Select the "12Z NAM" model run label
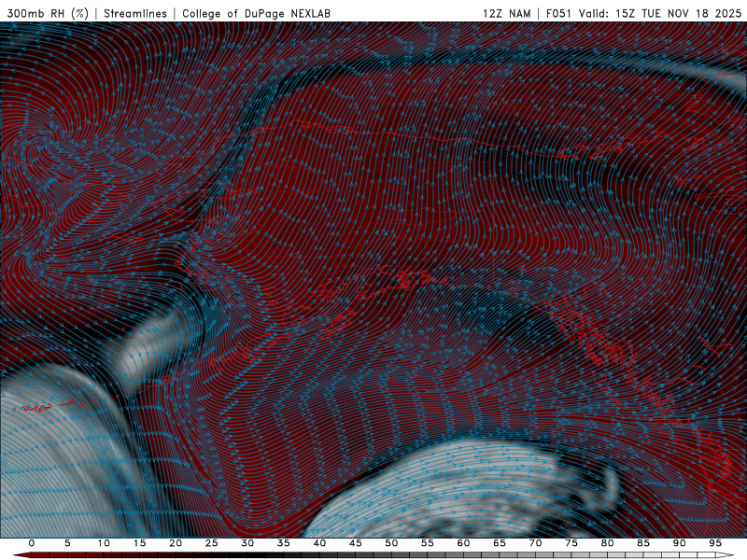The image size is (747, 560). 506,13
